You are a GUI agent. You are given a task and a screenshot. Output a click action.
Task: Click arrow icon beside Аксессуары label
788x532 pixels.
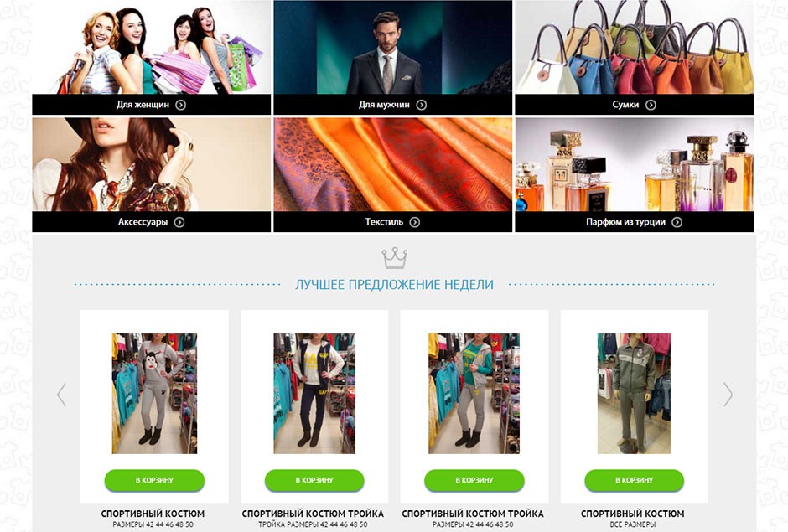(x=179, y=222)
